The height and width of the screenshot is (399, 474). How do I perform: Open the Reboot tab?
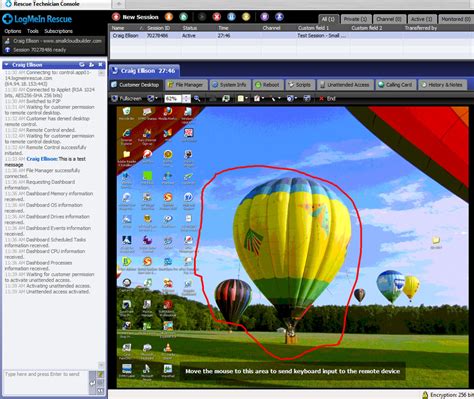click(x=268, y=85)
